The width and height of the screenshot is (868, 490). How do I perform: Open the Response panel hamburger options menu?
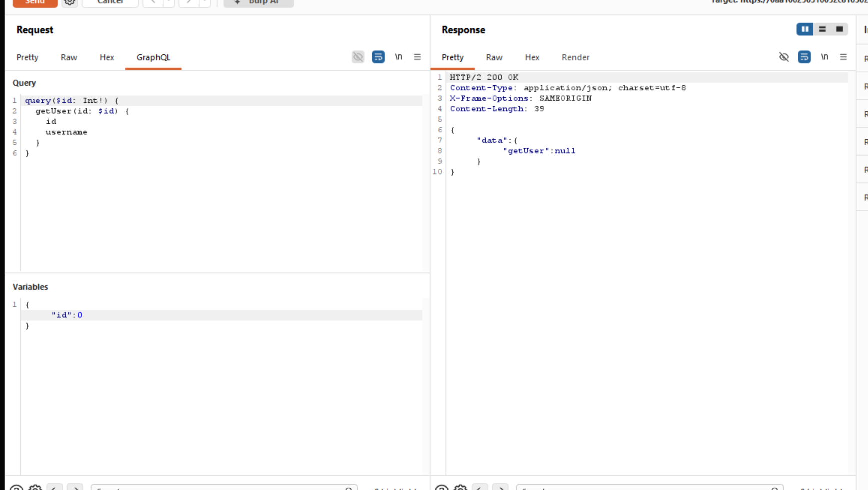coord(843,57)
